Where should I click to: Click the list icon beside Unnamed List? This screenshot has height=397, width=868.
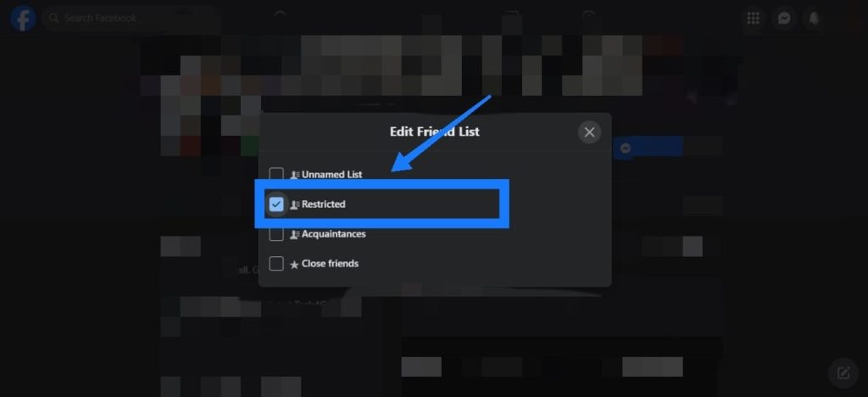[294, 175]
